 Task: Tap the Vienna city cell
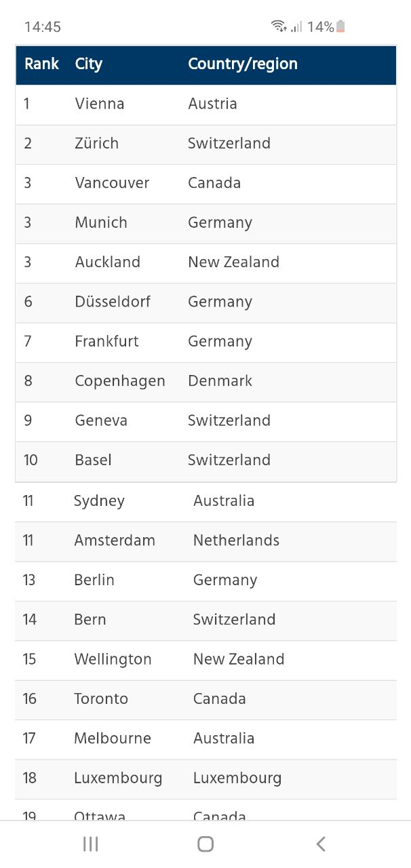(x=100, y=104)
